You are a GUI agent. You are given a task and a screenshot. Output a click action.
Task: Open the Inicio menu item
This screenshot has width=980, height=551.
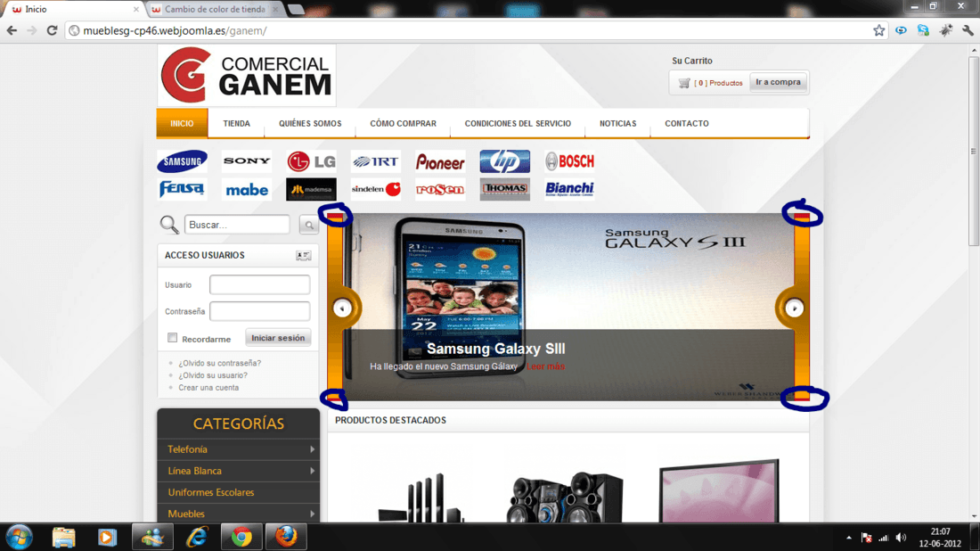pos(182,123)
